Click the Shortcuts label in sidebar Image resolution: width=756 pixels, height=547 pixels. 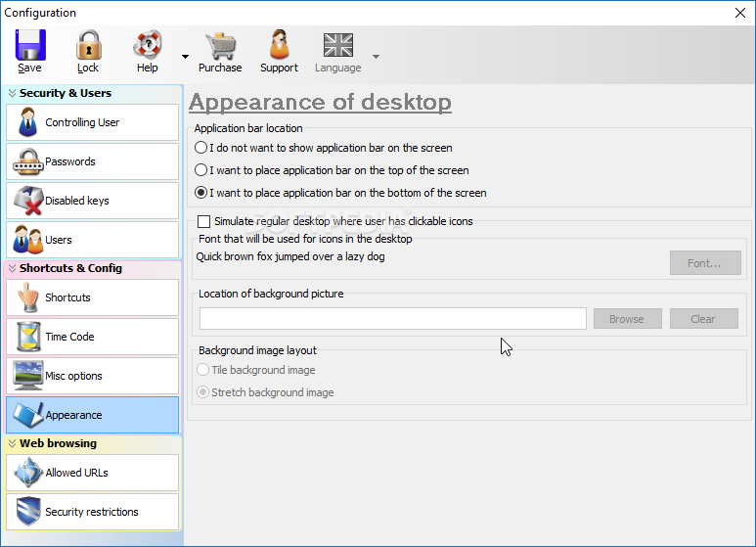(68, 297)
